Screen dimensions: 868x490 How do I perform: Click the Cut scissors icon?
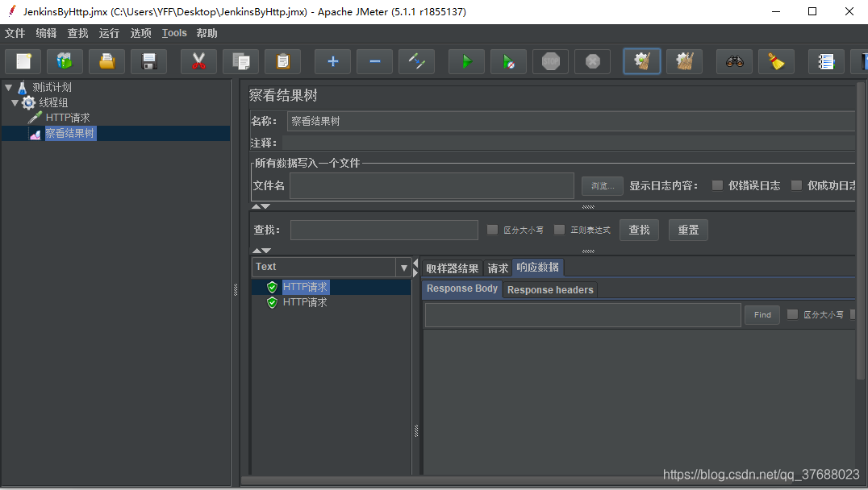pos(198,61)
